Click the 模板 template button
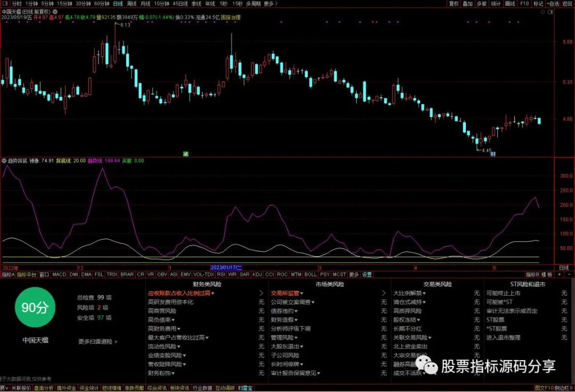Screen dimensions: 575x392 (x=547, y=274)
